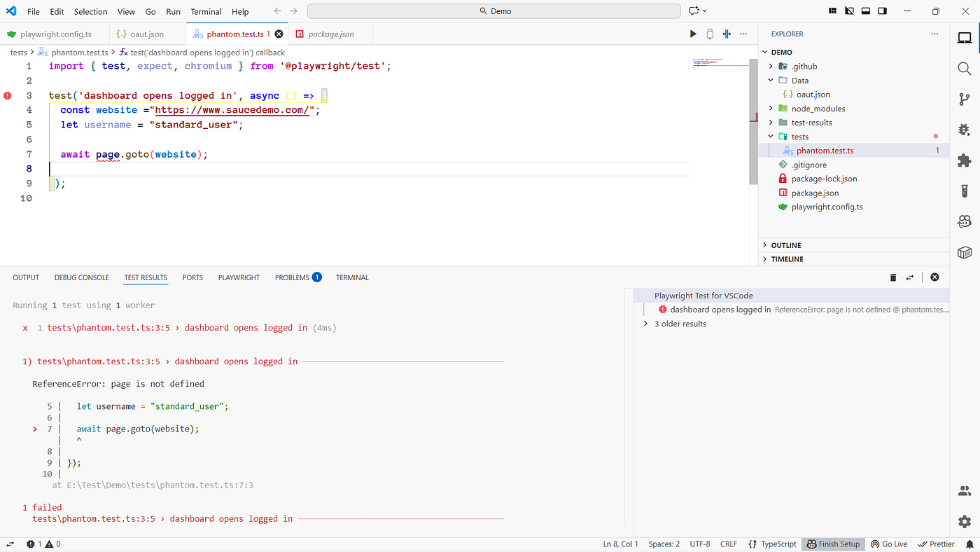The image size is (980, 552).
Task: Open the Testing flask view
Action: (x=965, y=191)
